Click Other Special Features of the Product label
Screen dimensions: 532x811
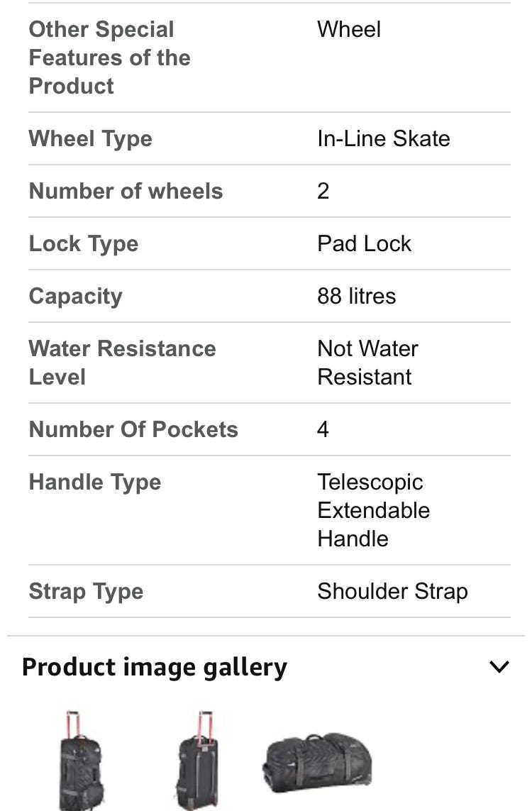[x=110, y=57]
